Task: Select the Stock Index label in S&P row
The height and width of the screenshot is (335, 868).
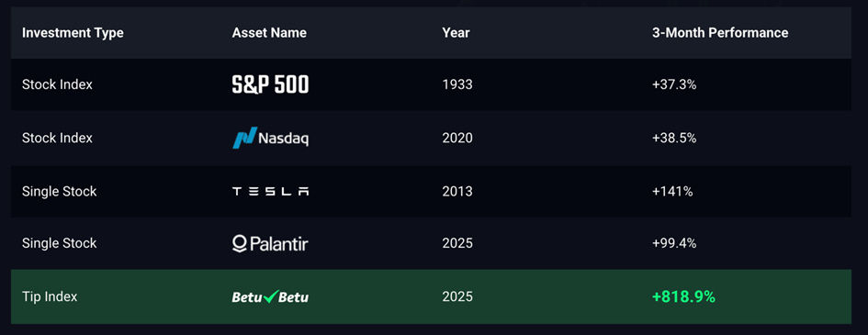Action: click(57, 84)
